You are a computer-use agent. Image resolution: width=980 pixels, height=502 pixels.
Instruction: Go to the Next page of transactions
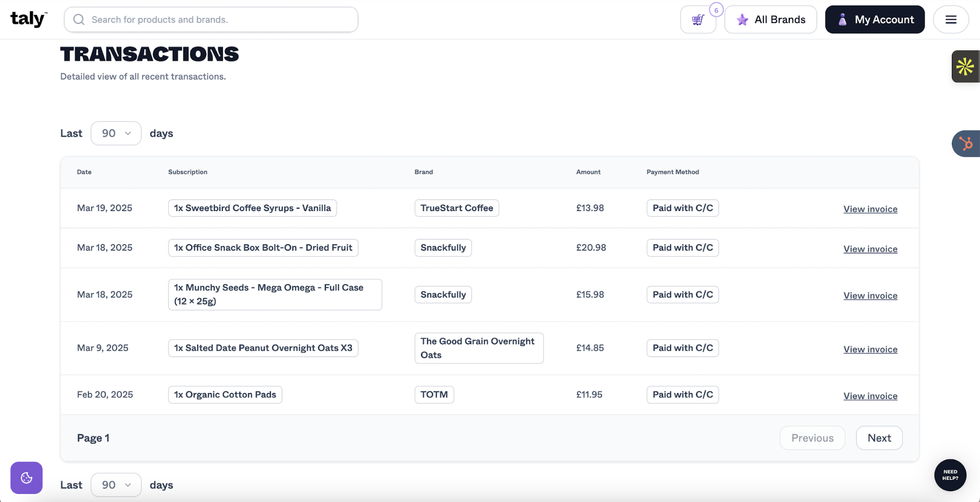pos(878,438)
